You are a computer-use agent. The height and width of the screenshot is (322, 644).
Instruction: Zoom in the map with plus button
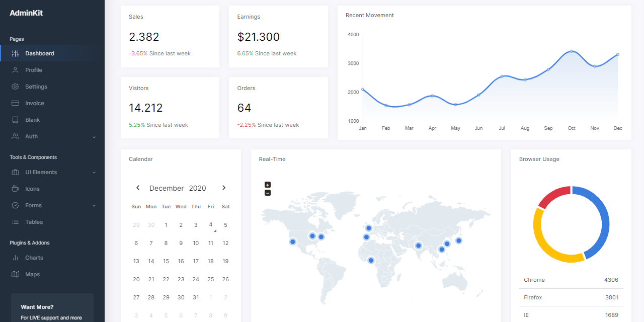[x=268, y=185]
